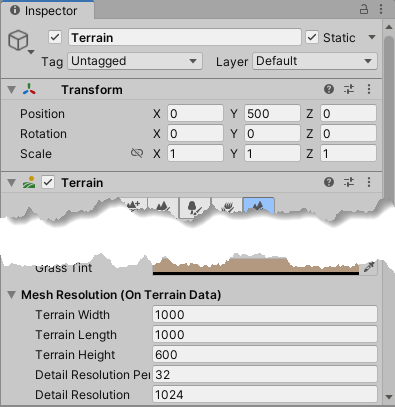Click the Detail Resolution Per Patch field
The width and height of the screenshot is (395, 407).
coord(265,374)
